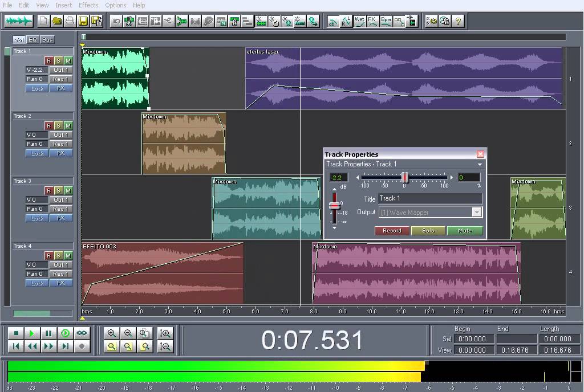Toggle Lock on Track 1
Screen dimensions: 584x392
point(37,88)
